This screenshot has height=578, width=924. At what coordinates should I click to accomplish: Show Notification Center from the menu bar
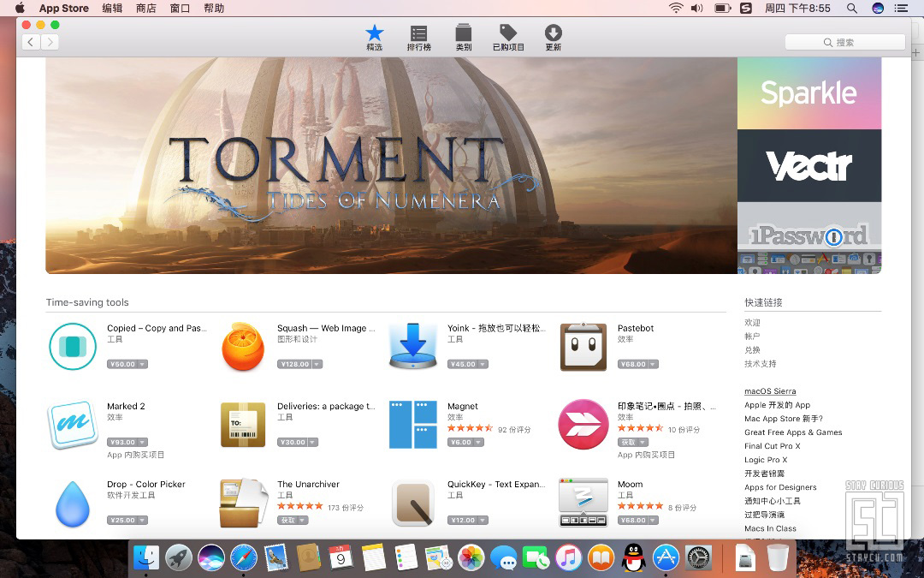(x=900, y=9)
